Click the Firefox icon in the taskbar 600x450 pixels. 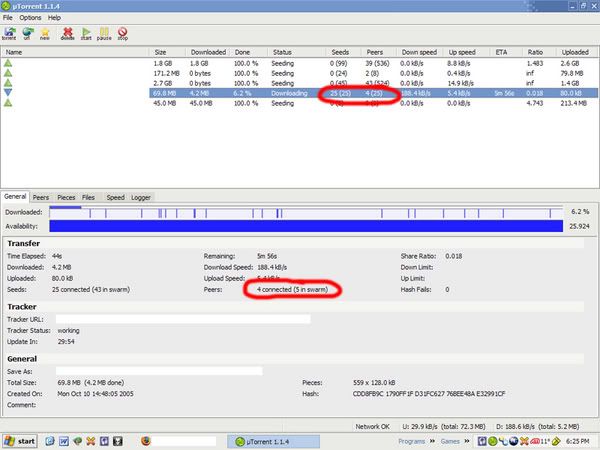point(145,441)
